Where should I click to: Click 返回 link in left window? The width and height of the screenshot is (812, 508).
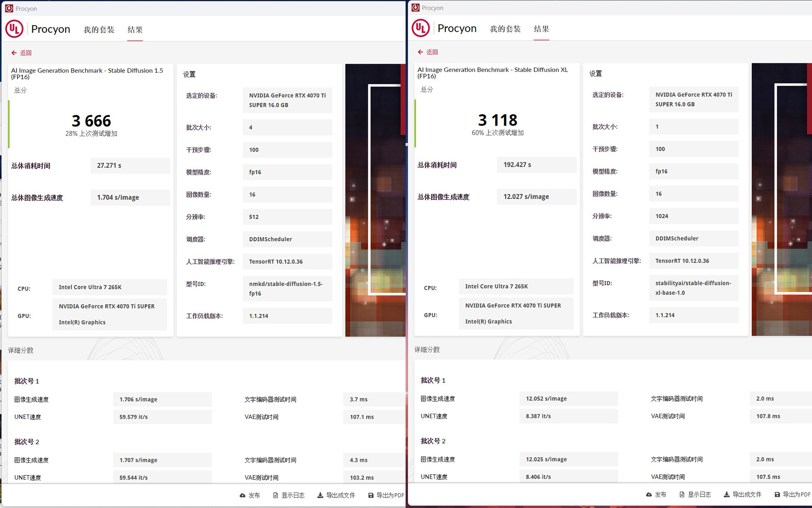pyautogui.click(x=26, y=53)
